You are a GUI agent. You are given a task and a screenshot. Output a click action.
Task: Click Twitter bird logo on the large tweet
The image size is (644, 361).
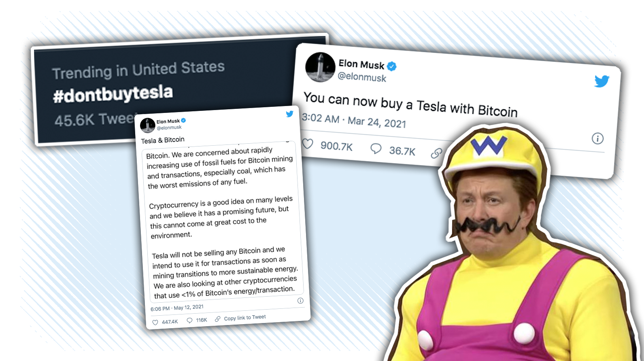point(602,81)
